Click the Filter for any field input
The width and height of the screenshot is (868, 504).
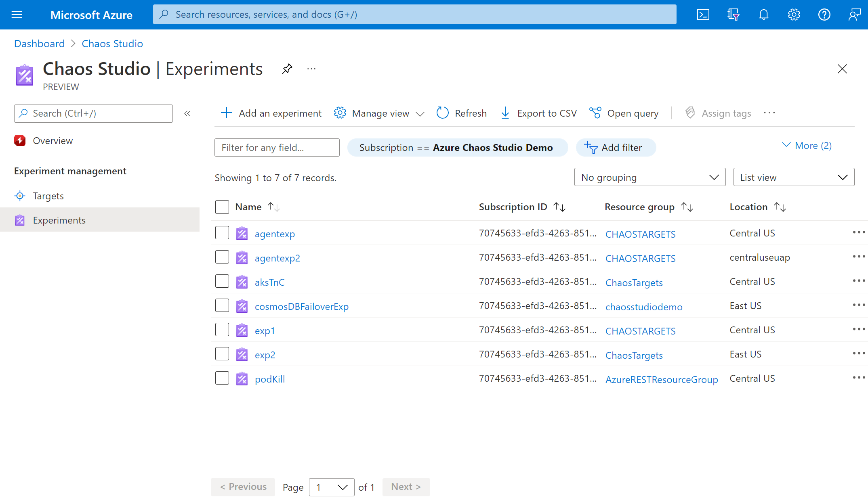point(277,146)
